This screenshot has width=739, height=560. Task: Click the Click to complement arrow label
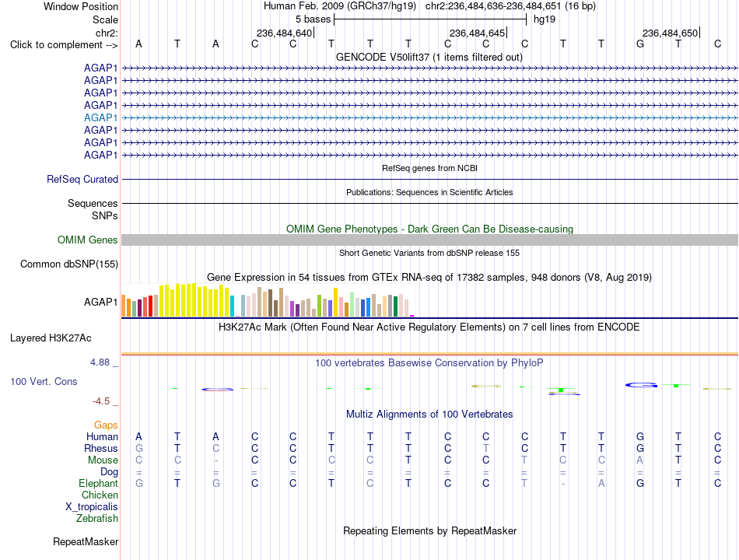click(x=64, y=45)
